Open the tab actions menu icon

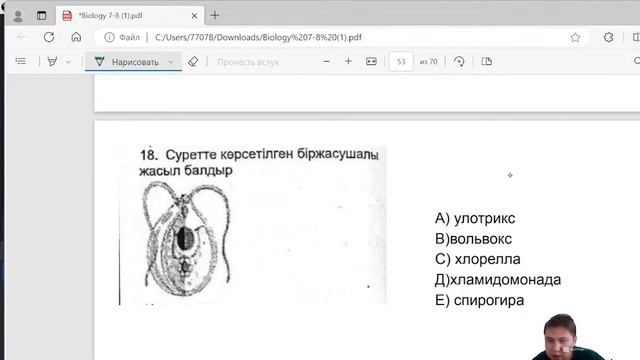41,16
